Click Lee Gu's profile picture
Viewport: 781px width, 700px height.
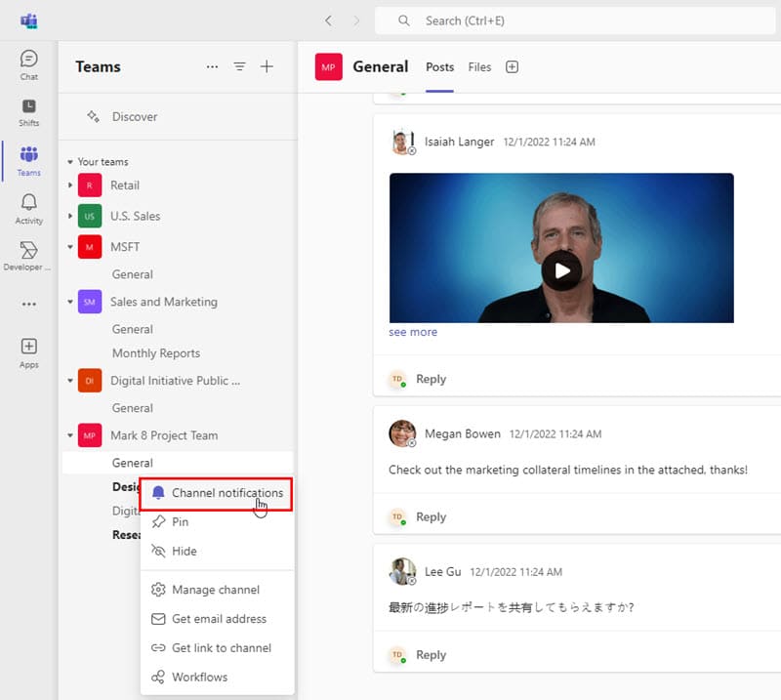point(402,571)
